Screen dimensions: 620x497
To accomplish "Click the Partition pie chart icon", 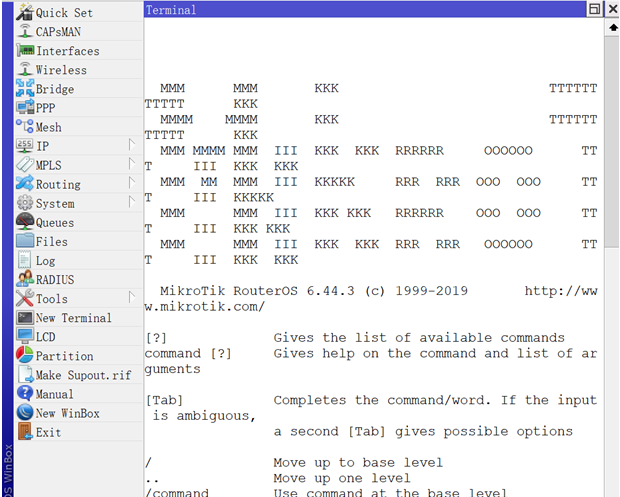I will point(25,355).
